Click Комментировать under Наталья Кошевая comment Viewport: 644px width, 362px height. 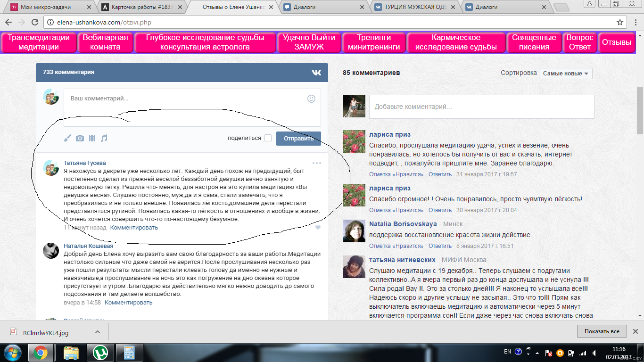click(x=128, y=303)
